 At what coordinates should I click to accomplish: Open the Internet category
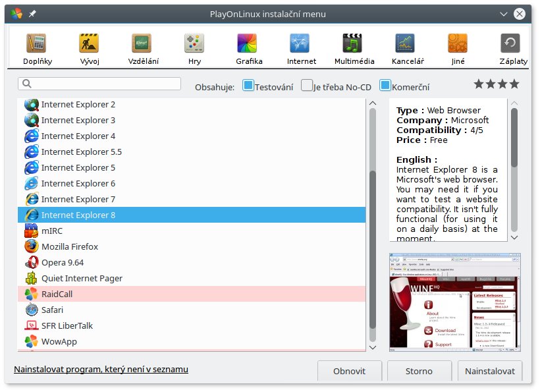pyautogui.click(x=301, y=49)
